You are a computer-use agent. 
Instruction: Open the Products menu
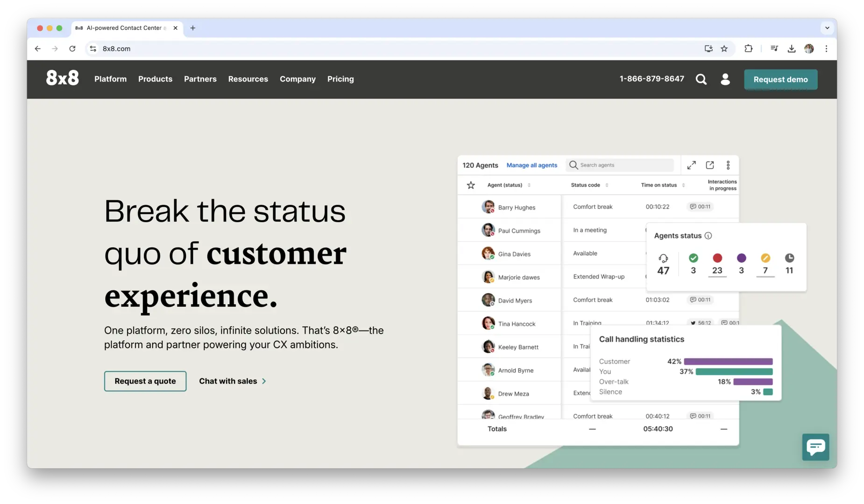155,79
